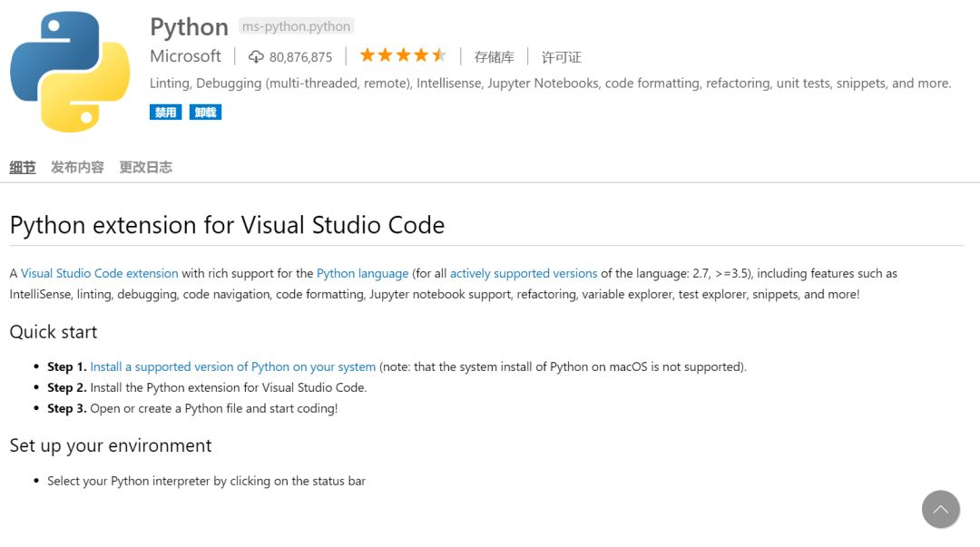The height and width of the screenshot is (547, 980).
Task: Click the Microsoft publisher name
Action: pos(185,56)
